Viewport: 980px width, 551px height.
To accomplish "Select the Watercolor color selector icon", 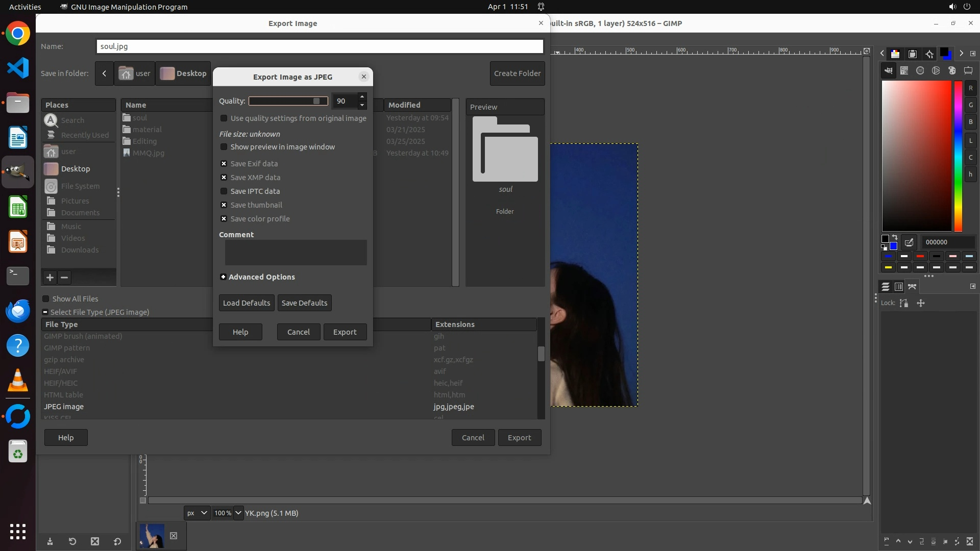I will pos(920,71).
